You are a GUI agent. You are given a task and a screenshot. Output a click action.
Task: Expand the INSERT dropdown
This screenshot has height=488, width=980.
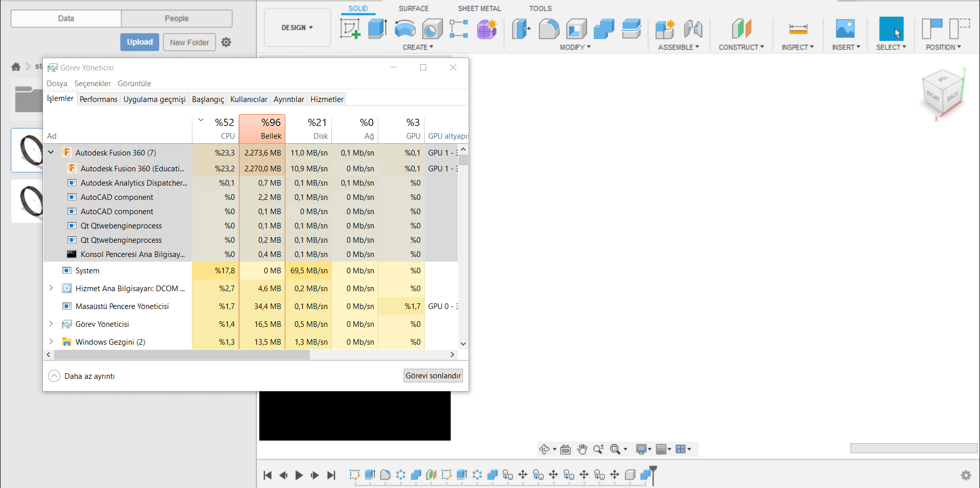tap(846, 47)
